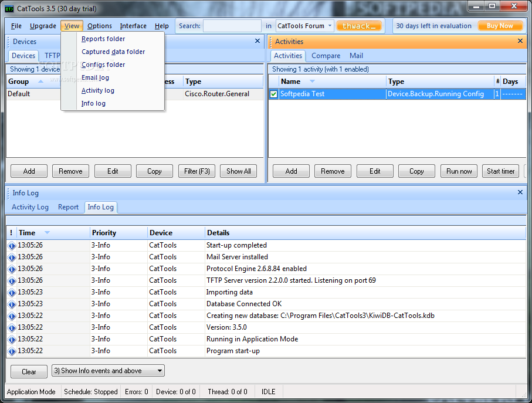Click info icon of 'Running in Application Mode' row

click(x=12, y=340)
